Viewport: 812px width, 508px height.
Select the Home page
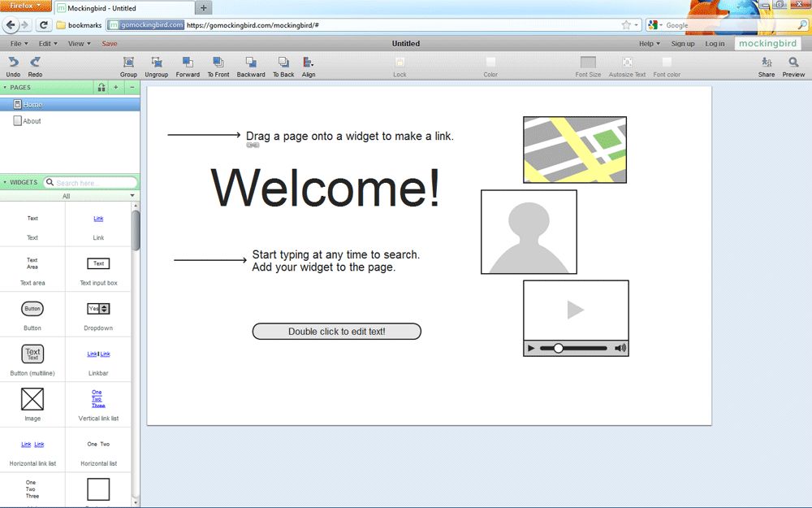pos(70,105)
